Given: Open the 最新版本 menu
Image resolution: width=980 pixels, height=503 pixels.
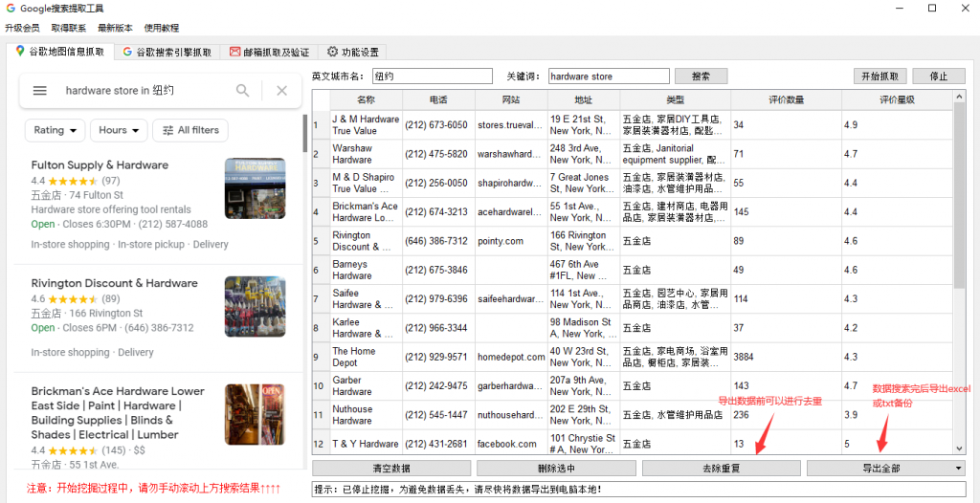Looking at the screenshot, I should click(115, 28).
